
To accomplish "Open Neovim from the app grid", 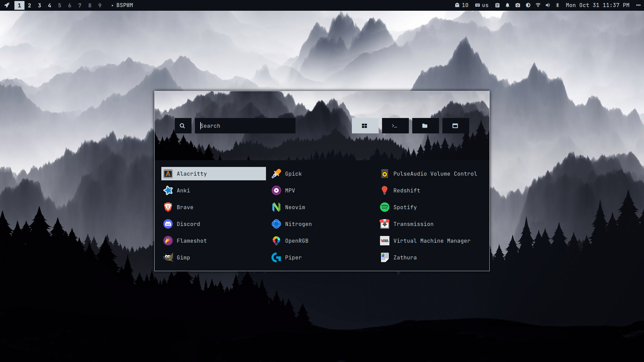I will click(294, 207).
